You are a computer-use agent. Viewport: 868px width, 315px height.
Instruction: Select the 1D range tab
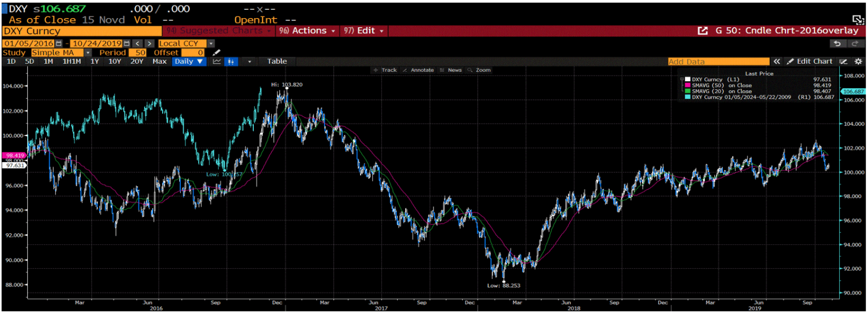(x=11, y=62)
